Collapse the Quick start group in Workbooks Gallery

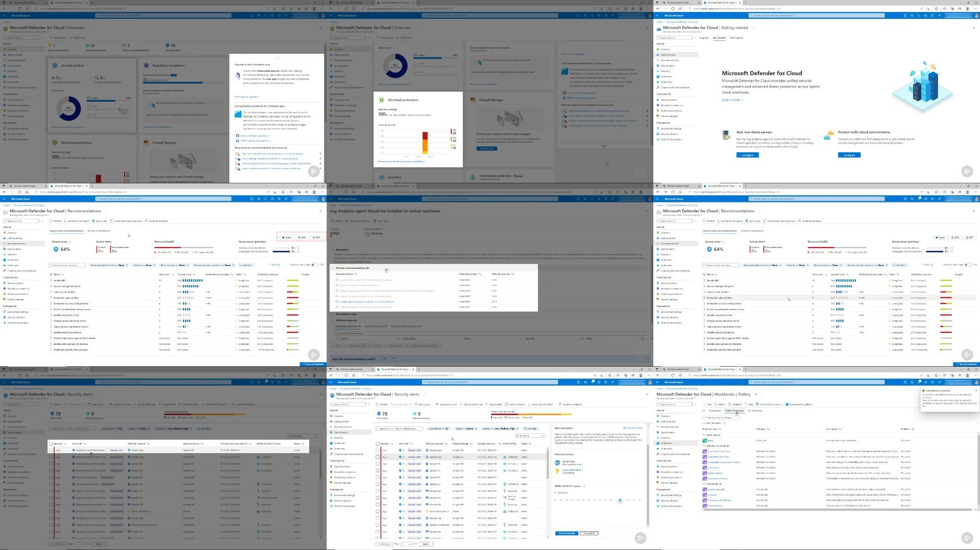[704, 435]
